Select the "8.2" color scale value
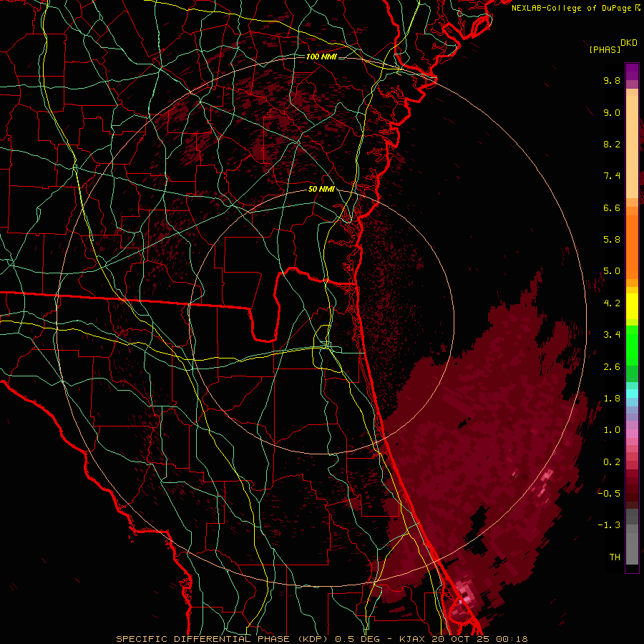This screenshot has height=644, width=644. (612, 144)
